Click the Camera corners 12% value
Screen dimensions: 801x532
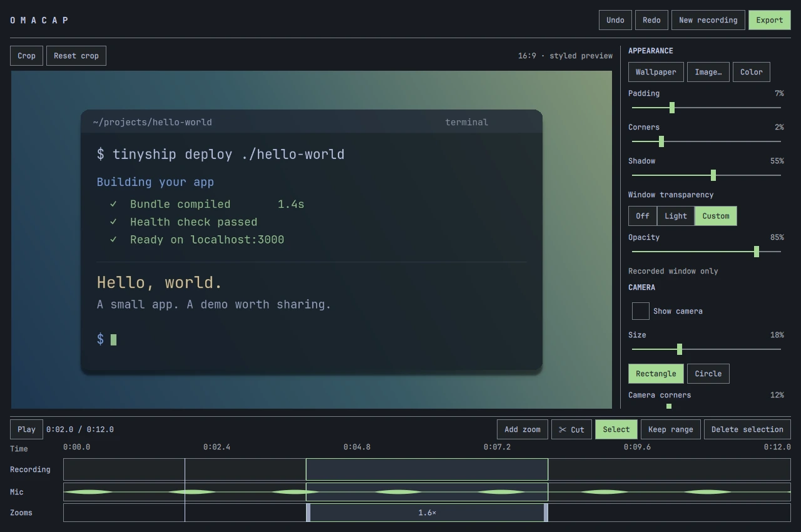click(x=777, y=395)
